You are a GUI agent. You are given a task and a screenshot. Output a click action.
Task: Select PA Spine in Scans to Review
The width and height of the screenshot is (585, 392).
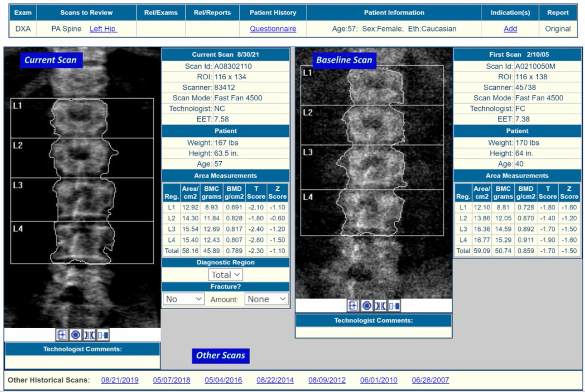[x=67, y=29]
